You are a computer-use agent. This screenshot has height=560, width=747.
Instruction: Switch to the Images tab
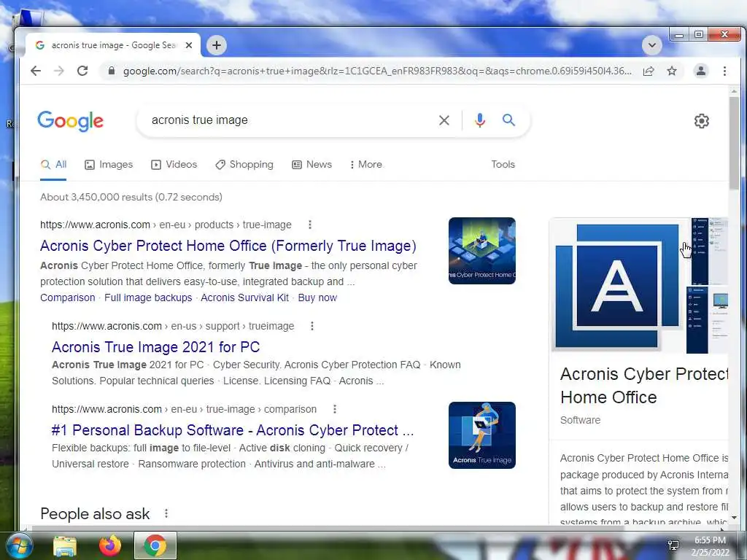[x=109, y=165]
